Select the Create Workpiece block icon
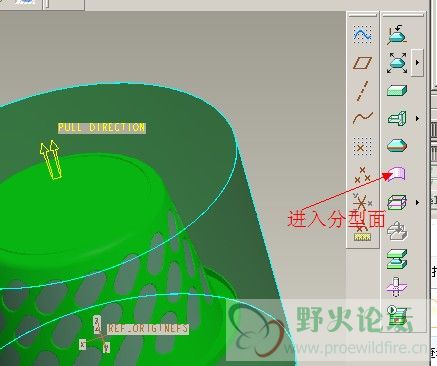Image resolution: width=437 pixels, height=366 pixels. click(x=397, y=90)
